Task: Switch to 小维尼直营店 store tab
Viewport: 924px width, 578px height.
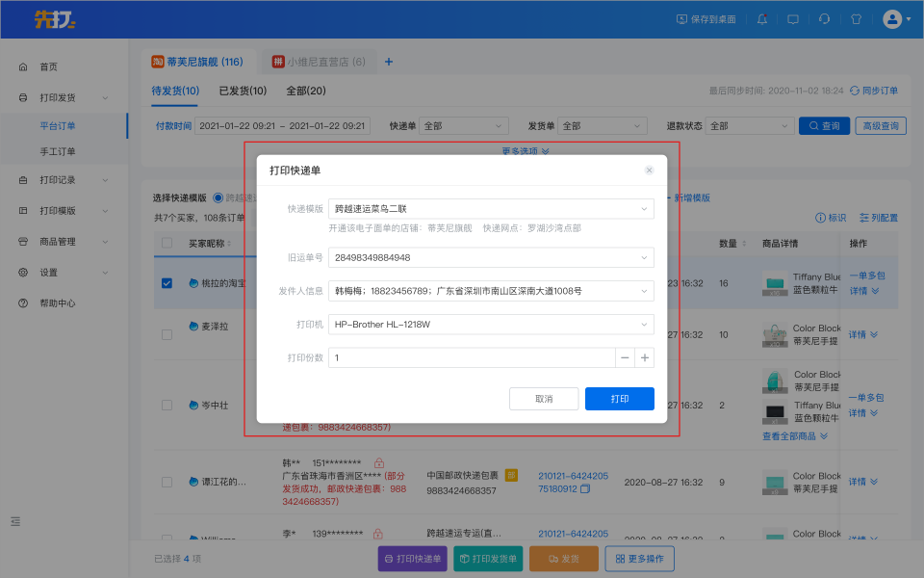Action: point(319,62)
